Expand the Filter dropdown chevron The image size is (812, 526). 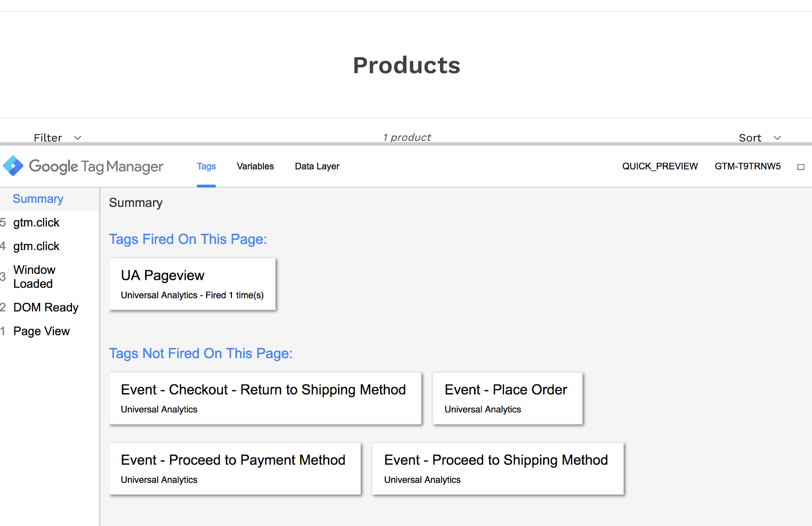(78, 137)
